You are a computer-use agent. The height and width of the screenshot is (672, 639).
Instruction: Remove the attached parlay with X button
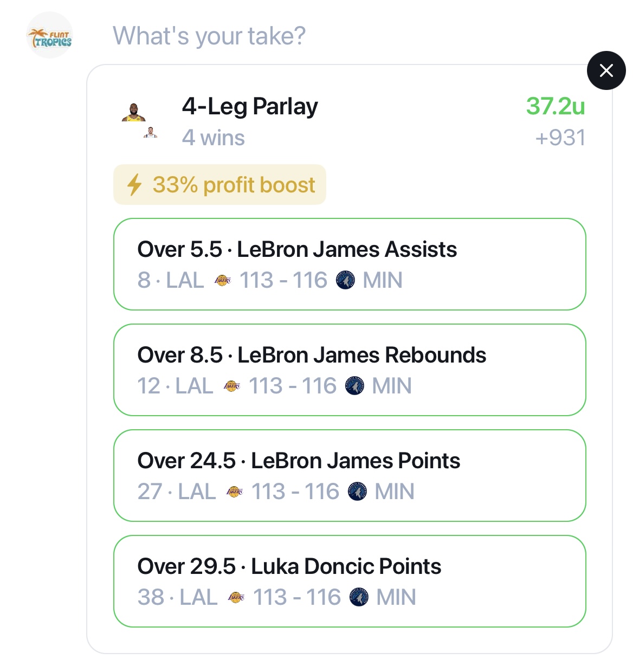pos(606,70)
